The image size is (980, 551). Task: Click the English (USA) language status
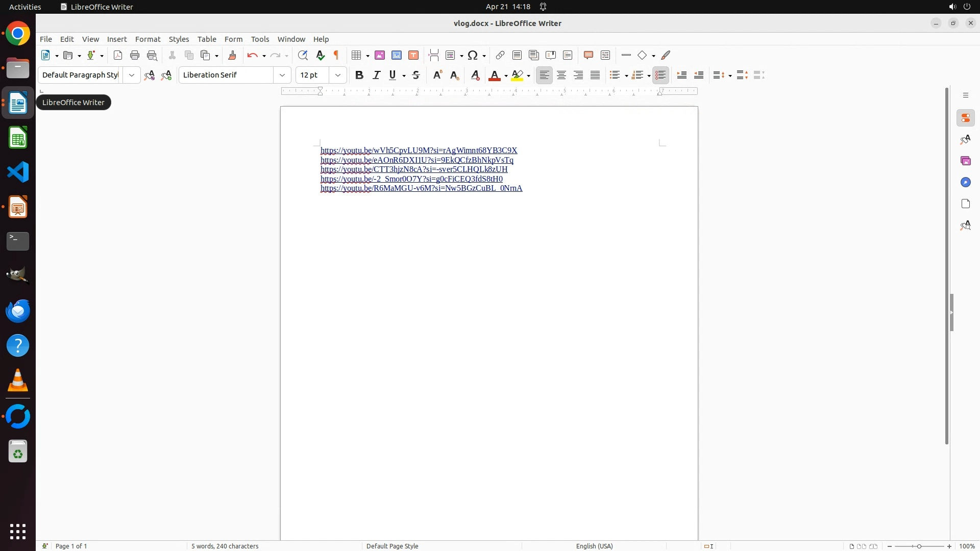(x=594, y=546)
